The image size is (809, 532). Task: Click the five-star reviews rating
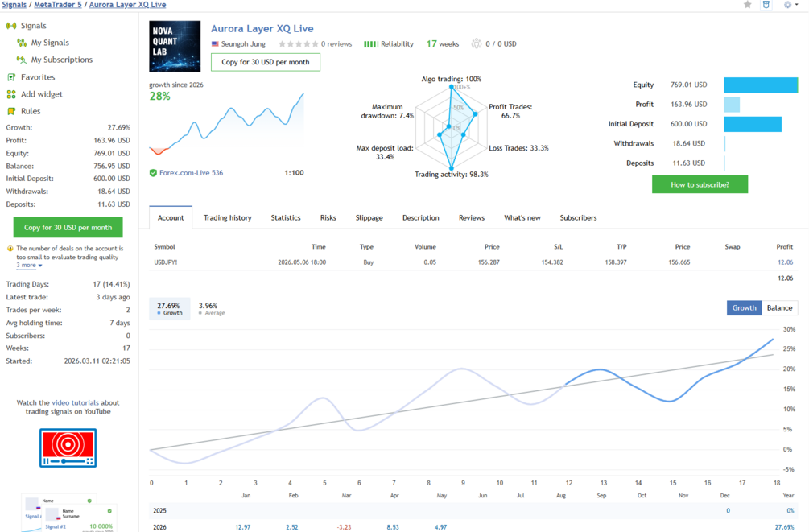(298, 44)
